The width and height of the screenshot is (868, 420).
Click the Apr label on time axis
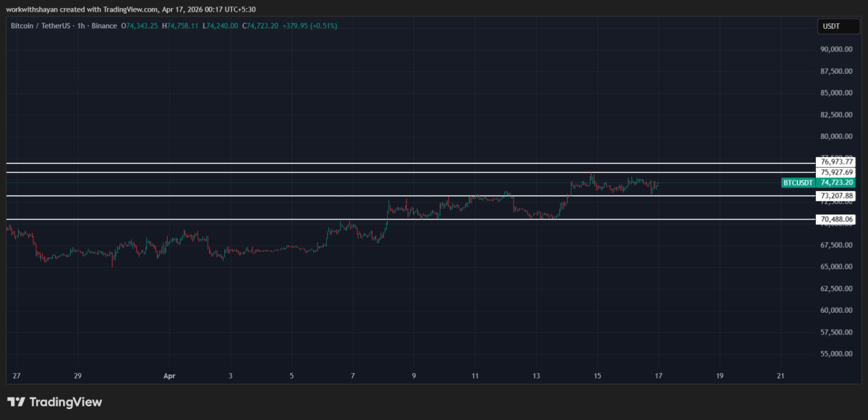pos(169,376)
